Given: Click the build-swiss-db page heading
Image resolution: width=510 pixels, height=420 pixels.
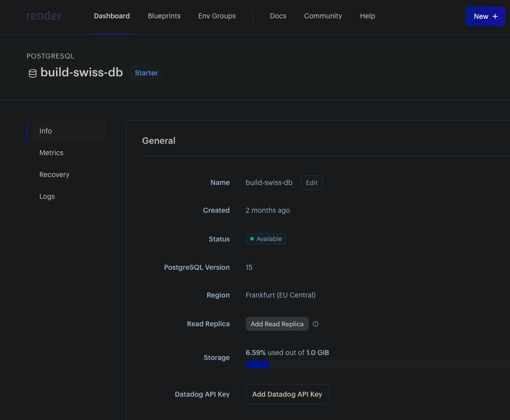Looking at the screenshot, I should (82, 72).
